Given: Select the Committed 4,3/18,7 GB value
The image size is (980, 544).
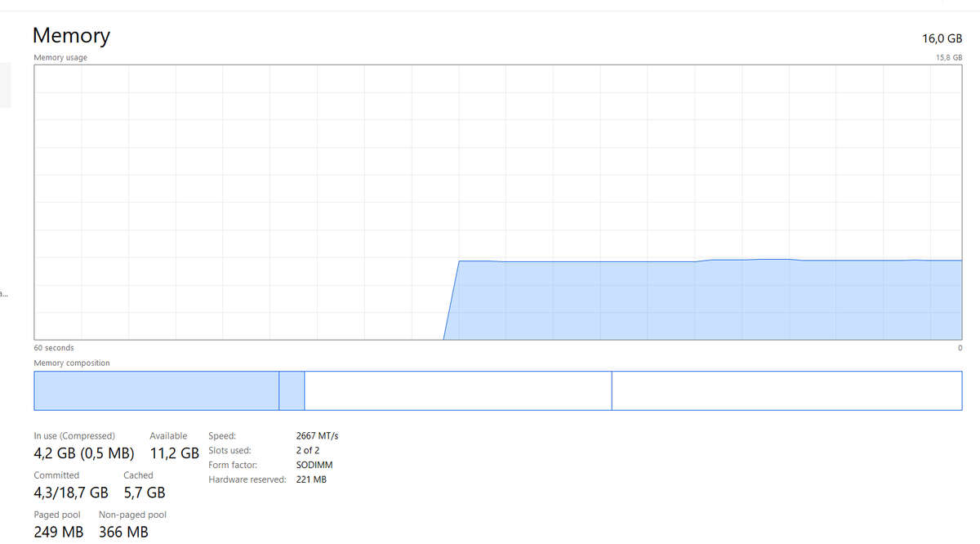Looking at the screenshot, I should point(71,493).
